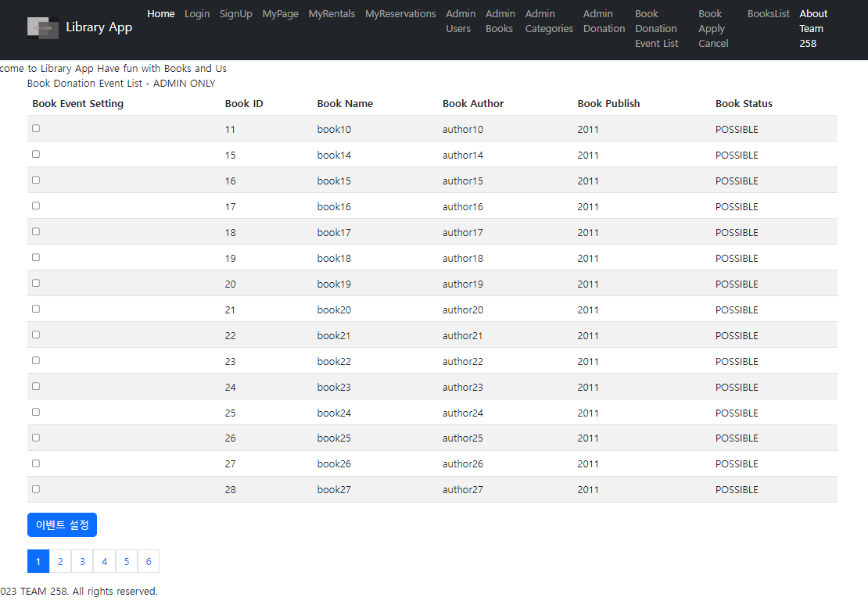Go to pagination page 4
The width and height of the screenshot is (868, 601).
click(x=105, y=561)
